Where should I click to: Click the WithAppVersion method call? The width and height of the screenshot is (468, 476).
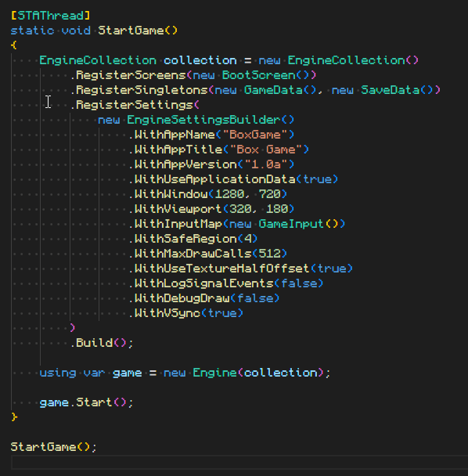[185, 164]
